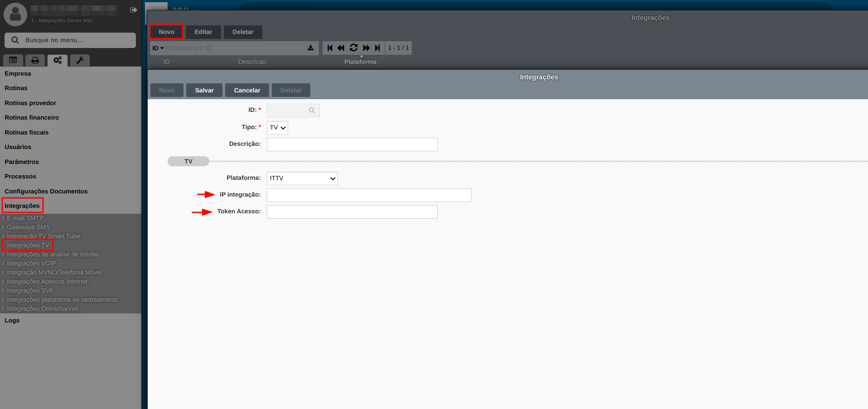Viewport: 868px width, 409px height.
Task: Open the Tipo dropdown showing TV
Action: click(277, 128)
